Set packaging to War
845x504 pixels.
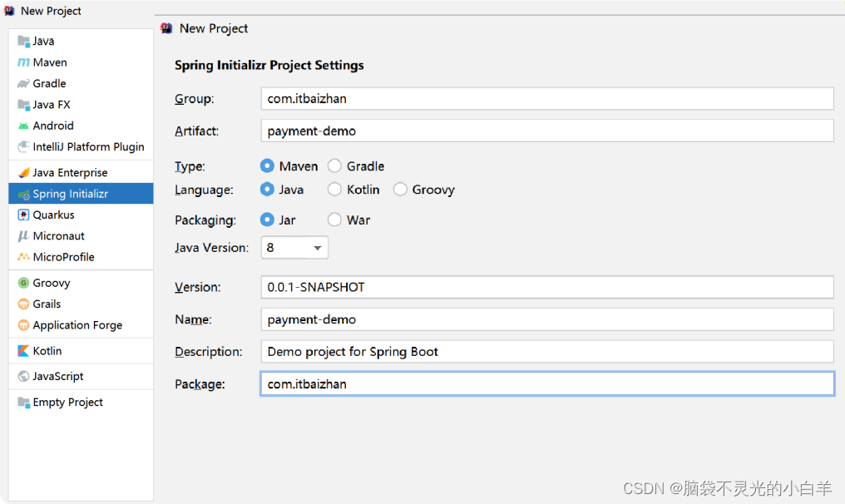(334, 220)
